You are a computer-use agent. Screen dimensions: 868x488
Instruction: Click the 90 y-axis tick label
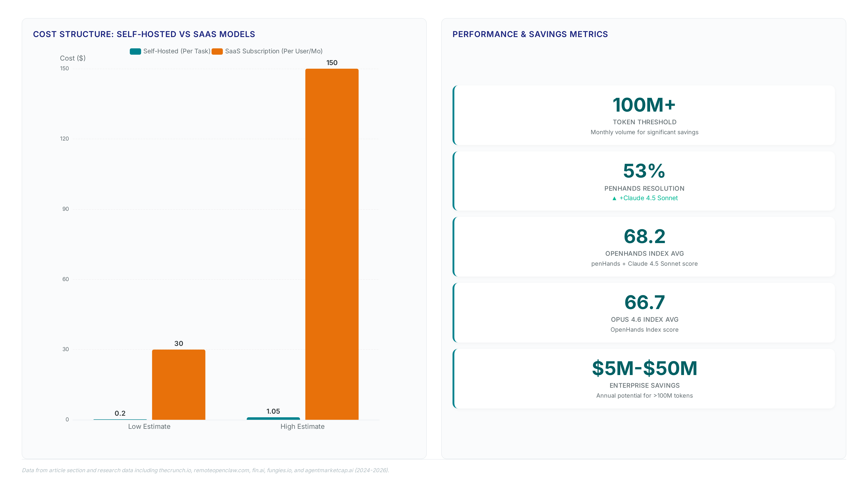point(65,209)
